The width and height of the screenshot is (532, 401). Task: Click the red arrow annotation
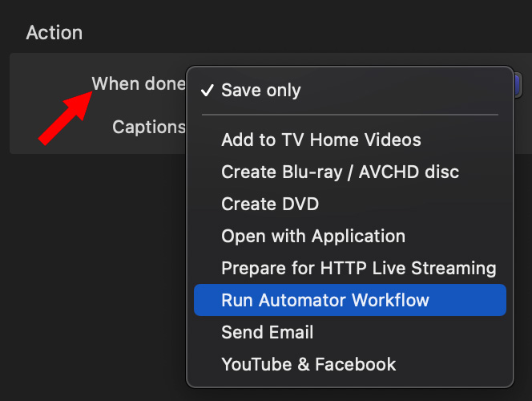point(65,118)
